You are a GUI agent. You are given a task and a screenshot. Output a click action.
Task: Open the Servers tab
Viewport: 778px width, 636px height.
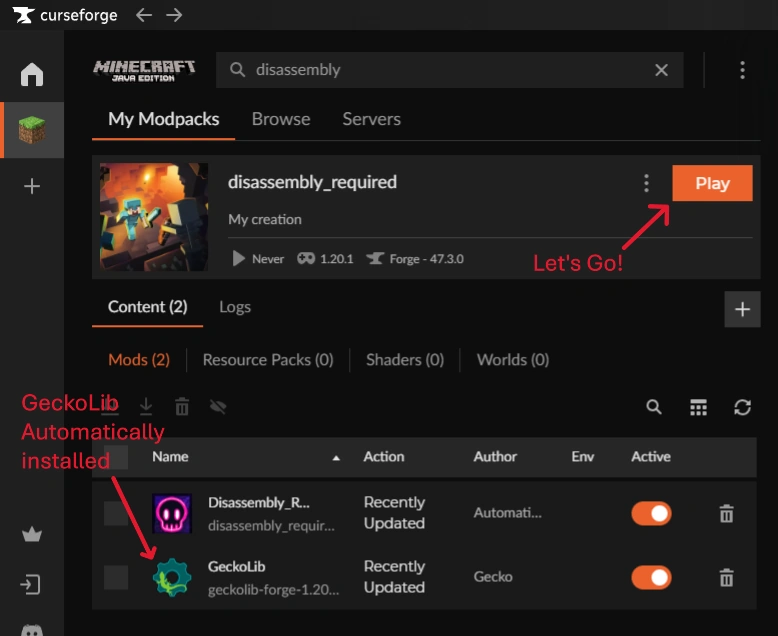pyautogui.click(x=372, y=119)
